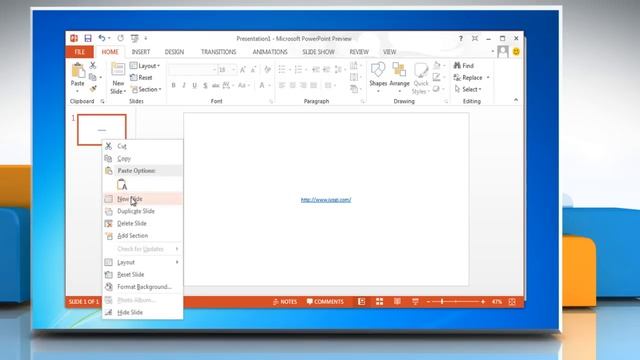The width and height of the screenshot is (640, 360).
Task: Toggle the Notes pane
Action: (284, 302)
